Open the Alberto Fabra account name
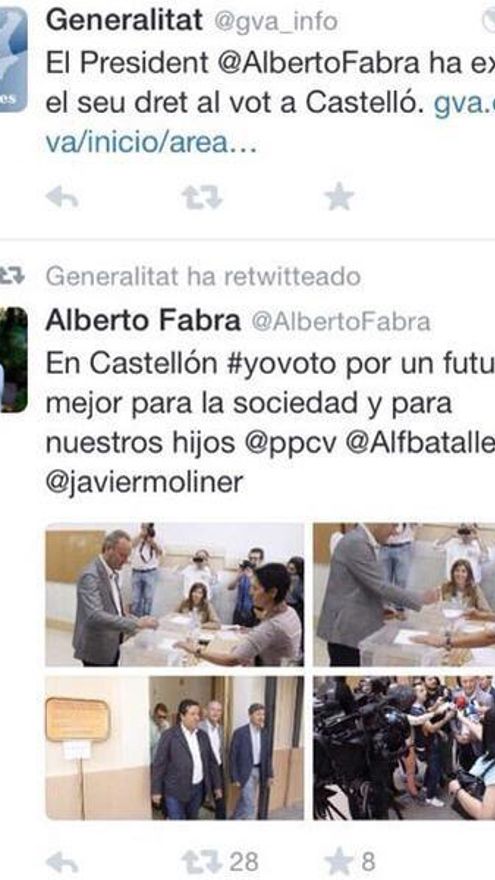Image resolution: width=495 pixels, height=880 pixels. point(143,321)
